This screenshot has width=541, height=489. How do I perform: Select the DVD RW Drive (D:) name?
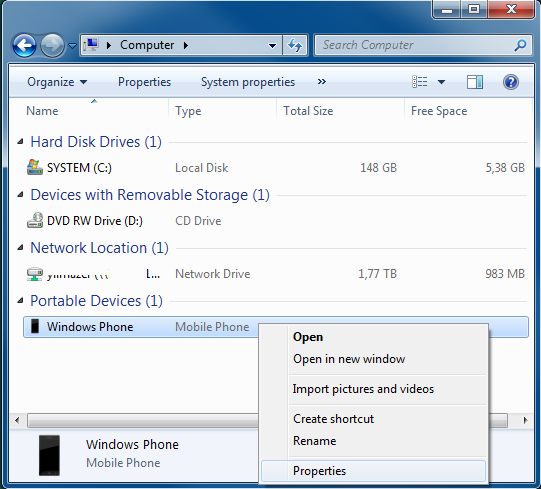(x=95, y=221)
